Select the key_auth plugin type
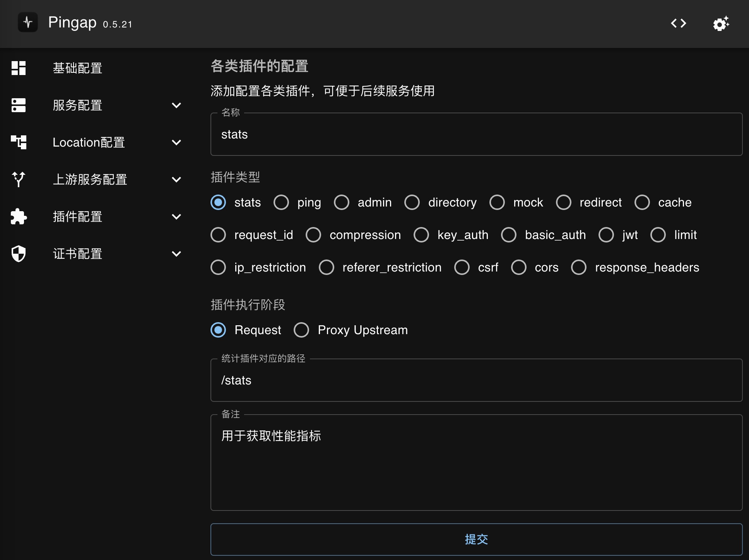The height and width of the screenshot is (560, 749). tap(421, 235)
